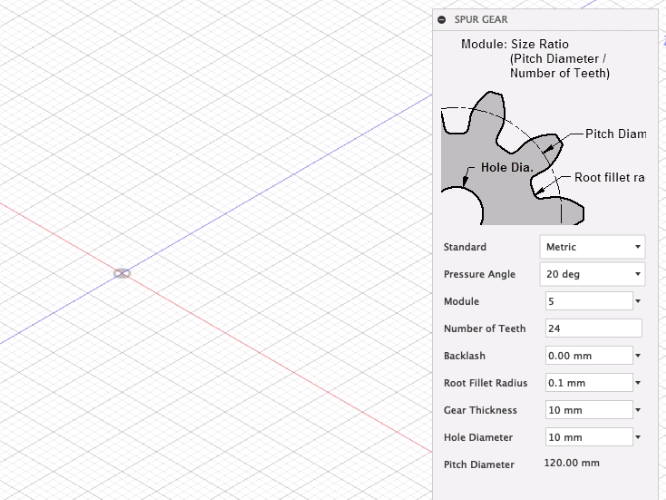Click the Hole Diameter input field
Image resolution: width=666 pixels, height=500 pixels.
click(589, 437)
